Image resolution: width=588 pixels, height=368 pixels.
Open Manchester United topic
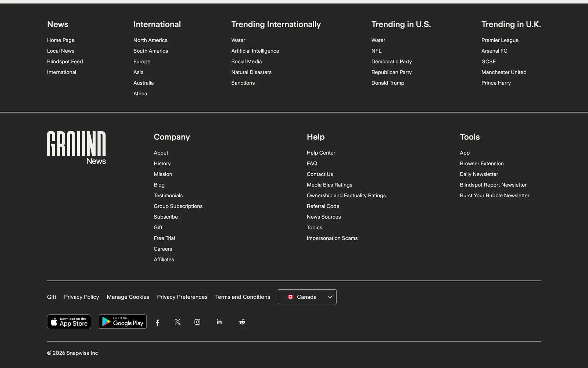tap(504, 72)
